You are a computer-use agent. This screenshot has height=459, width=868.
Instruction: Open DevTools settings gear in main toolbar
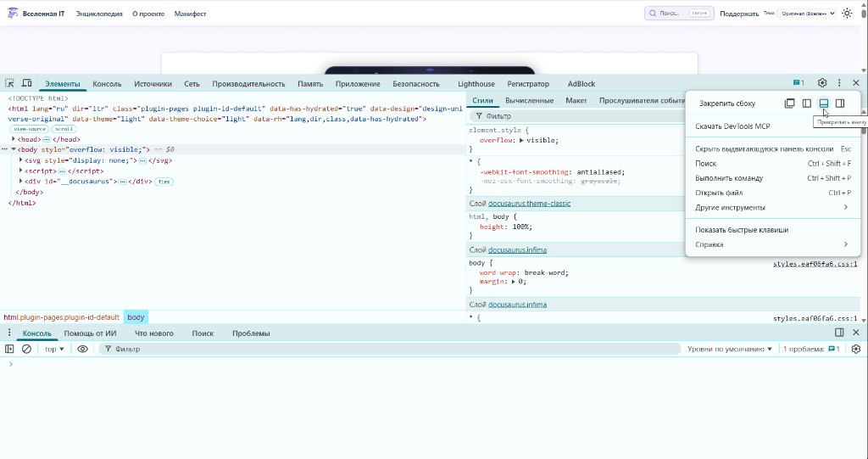click(x=822, y=82)
